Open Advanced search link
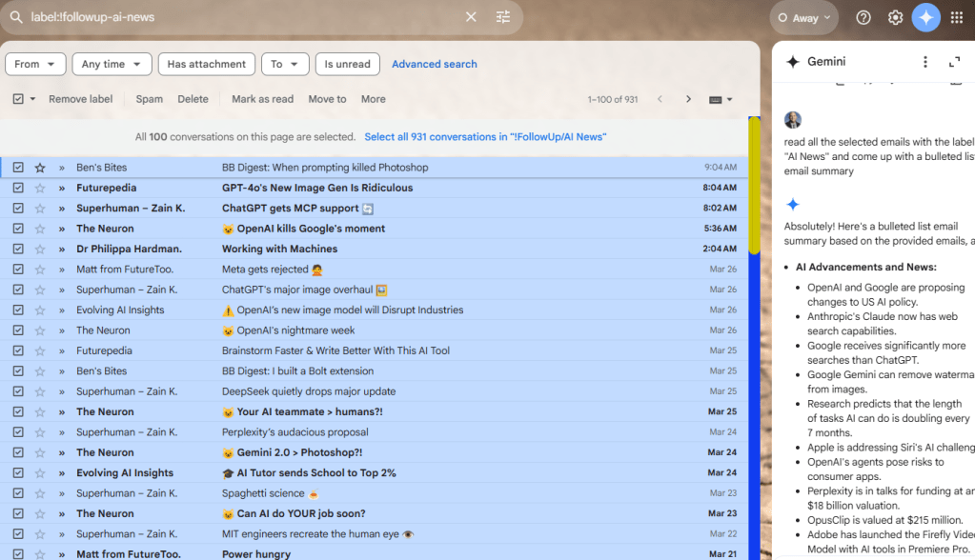 (x=434, y=64)
